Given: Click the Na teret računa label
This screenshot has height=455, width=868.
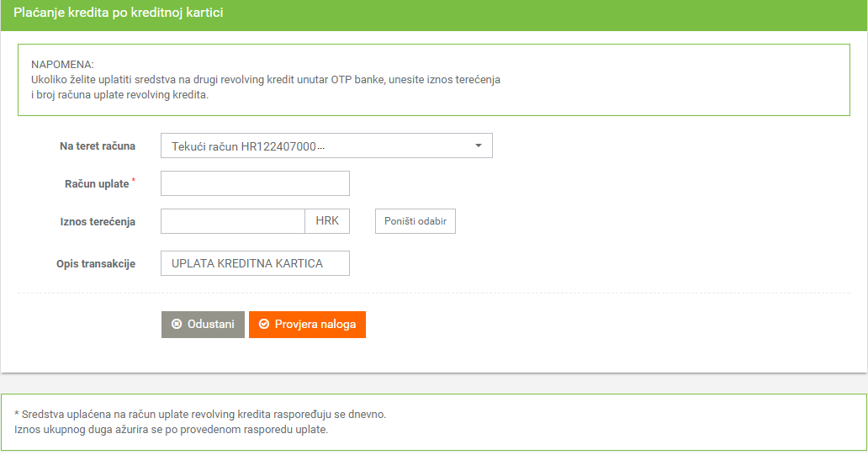Looking at the screenshot, I should [x=98, y=146].
